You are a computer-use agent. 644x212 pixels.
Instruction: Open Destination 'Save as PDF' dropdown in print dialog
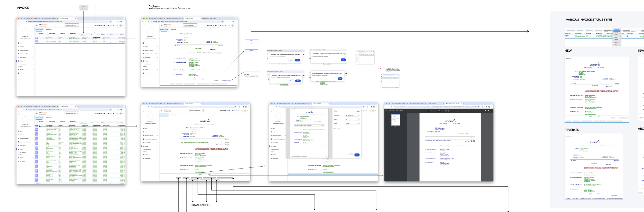352,115
